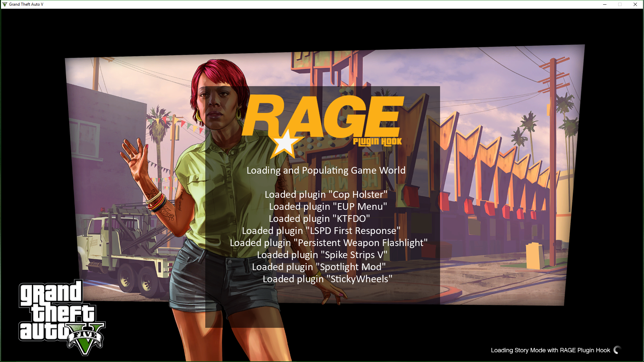Click the 'Spike Strips V' plugin line
Image resolution: width=644 pixels, height=362 pixels.
(322, 255)
